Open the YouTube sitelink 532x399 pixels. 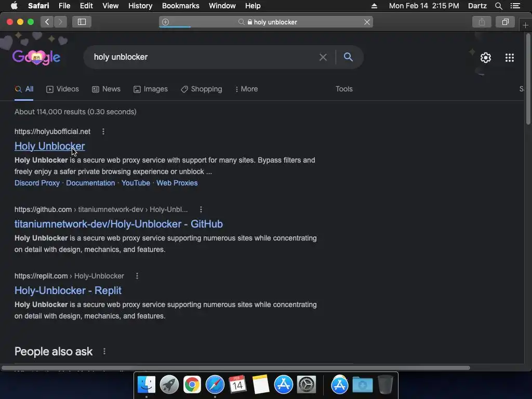[x=136, y=183]
